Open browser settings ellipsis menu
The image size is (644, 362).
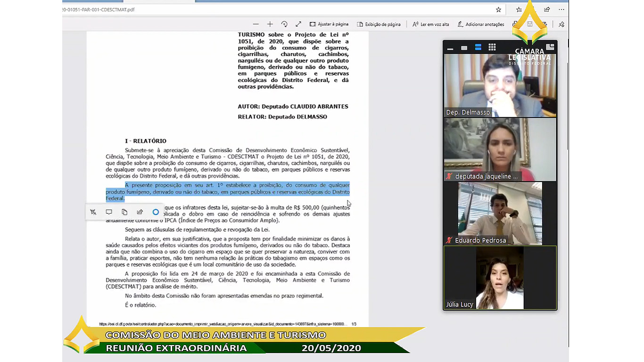561,9
